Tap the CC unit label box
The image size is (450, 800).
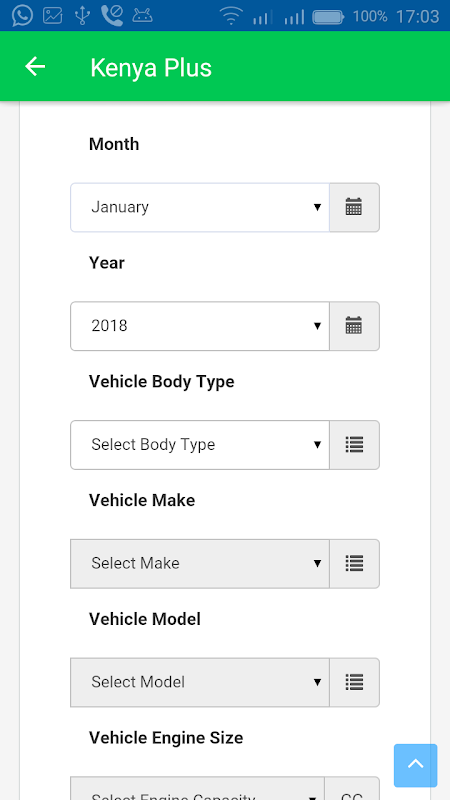352,788
